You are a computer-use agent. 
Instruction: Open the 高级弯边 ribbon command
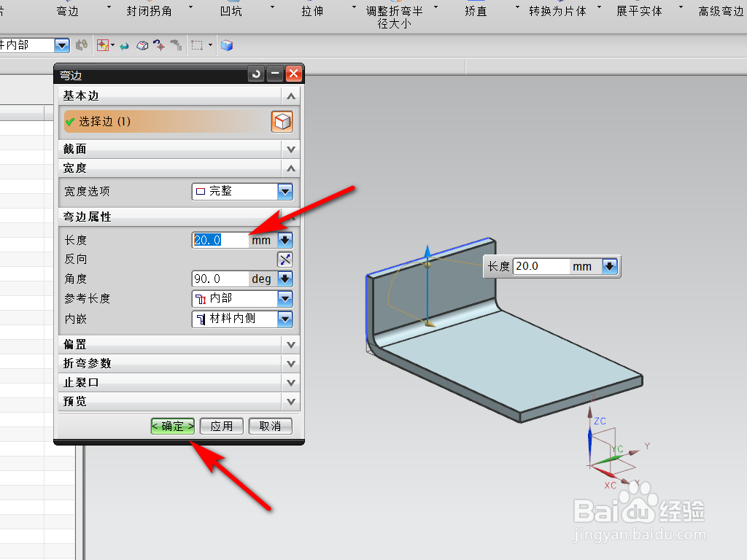point(721,12)
